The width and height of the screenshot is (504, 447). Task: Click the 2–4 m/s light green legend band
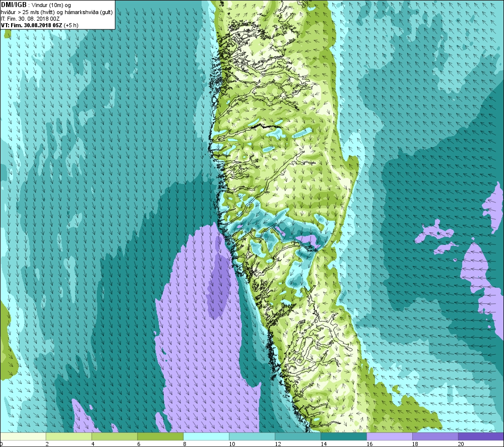tap(69, 436)
